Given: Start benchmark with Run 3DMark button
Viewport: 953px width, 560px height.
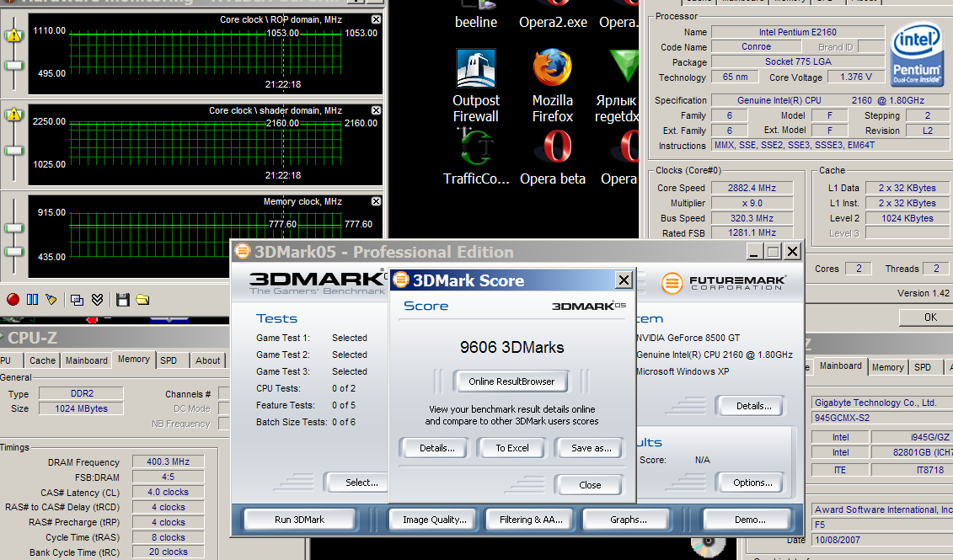Looking at the screenshot, I should coord(300,520).
